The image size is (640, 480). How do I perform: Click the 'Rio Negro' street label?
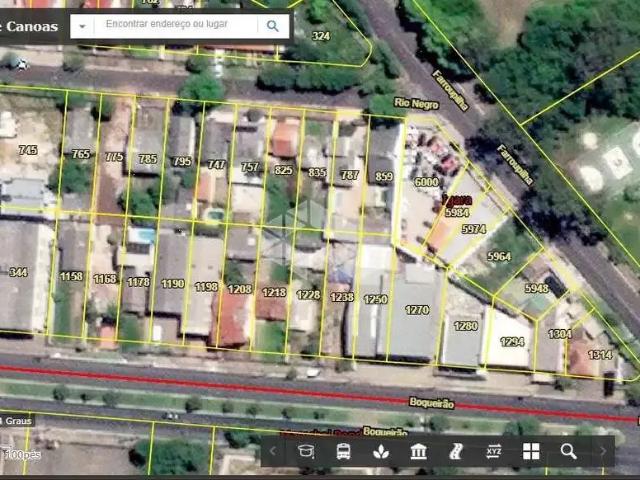416,103
